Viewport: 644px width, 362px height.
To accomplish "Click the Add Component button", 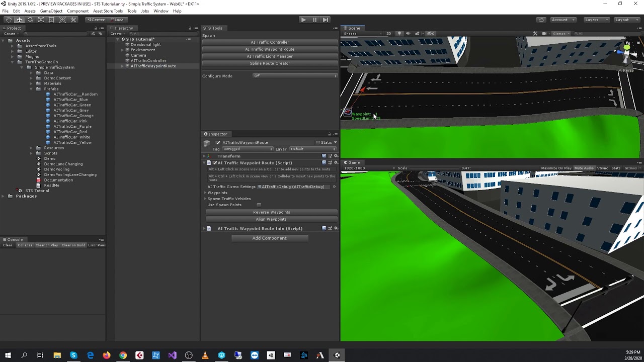I will click(x=269, y=238).
